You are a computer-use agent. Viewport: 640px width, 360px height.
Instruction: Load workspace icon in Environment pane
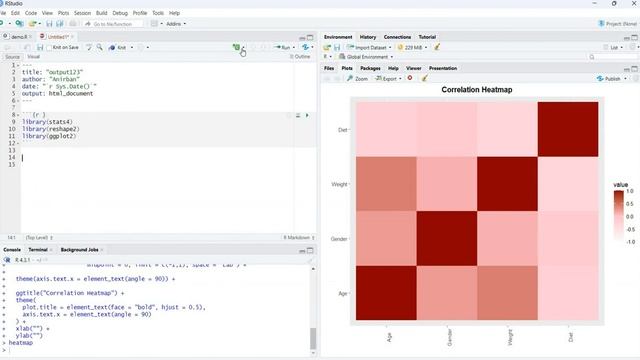click(x=327, y=48)
